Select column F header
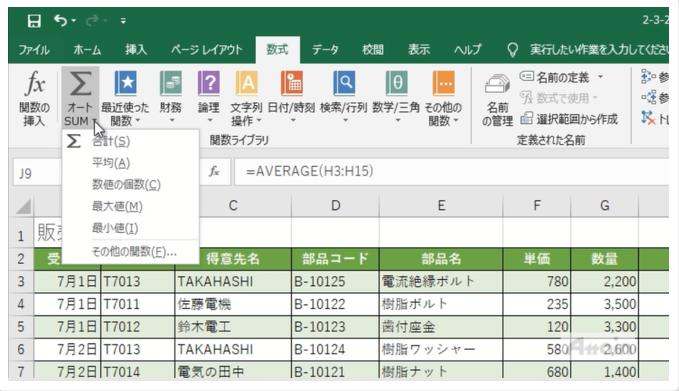Screen dimensions: 679x391 537,205
